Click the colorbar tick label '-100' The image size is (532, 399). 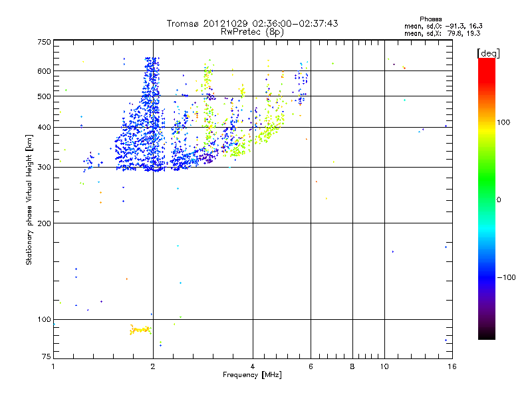(x=506, y=277)
